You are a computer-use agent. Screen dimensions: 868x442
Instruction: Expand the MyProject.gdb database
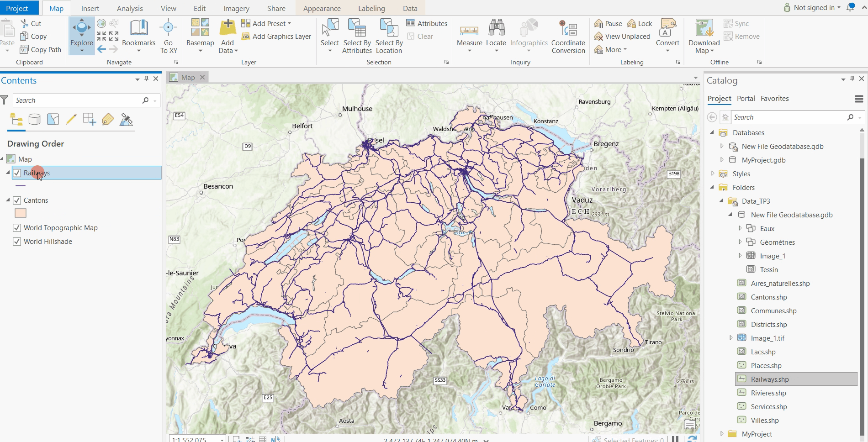tap(722, 160)
